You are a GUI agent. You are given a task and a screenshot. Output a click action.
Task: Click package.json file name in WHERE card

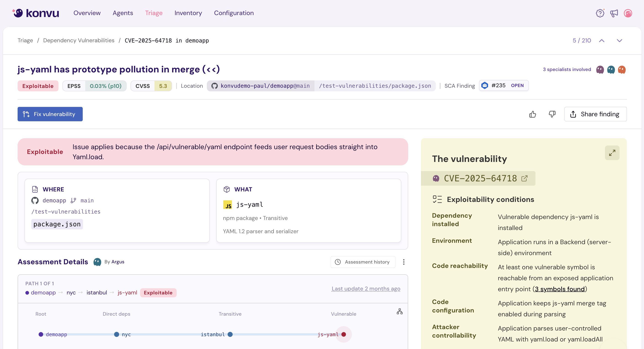(x=57, y=224)
